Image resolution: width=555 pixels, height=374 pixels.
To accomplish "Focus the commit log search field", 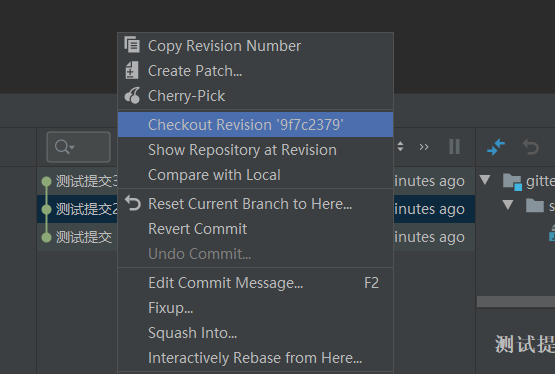I will [78, 147].
